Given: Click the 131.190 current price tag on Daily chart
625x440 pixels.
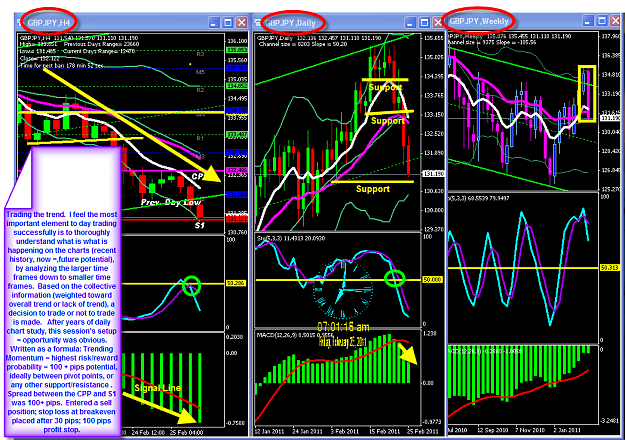Looking at the screenshot, I should point(433,174).
